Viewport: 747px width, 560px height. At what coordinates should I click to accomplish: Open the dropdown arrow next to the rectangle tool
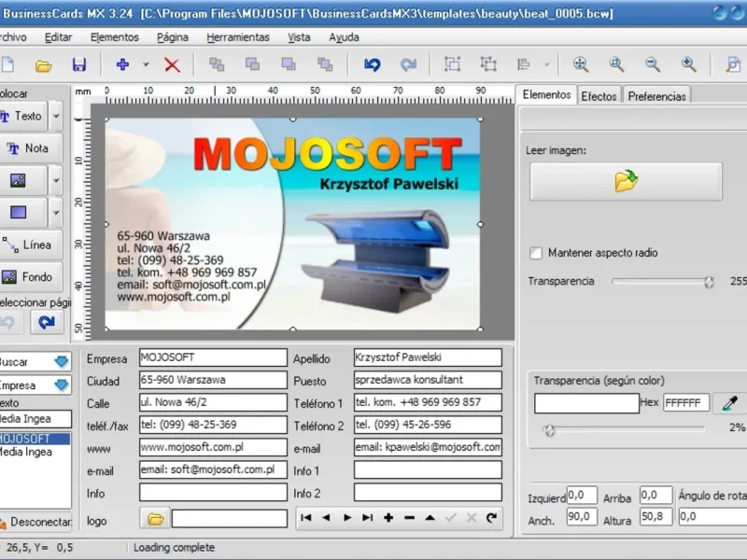click(x=56, y=213)
